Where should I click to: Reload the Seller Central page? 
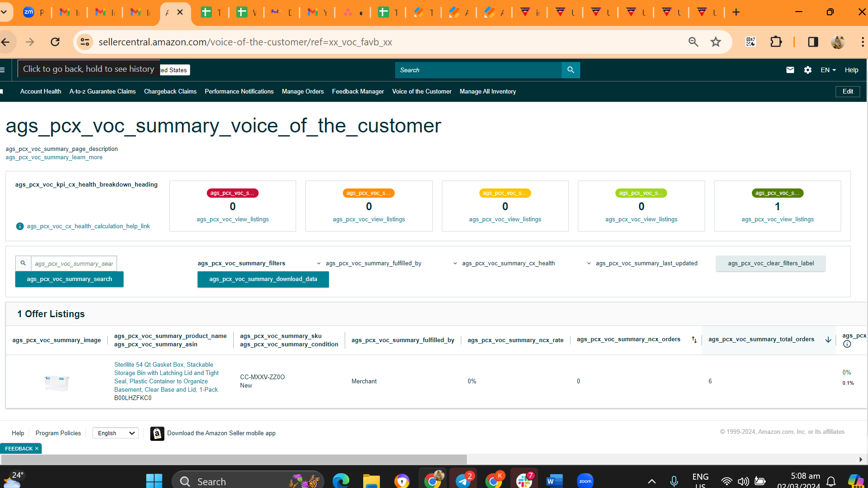point(55,42)
